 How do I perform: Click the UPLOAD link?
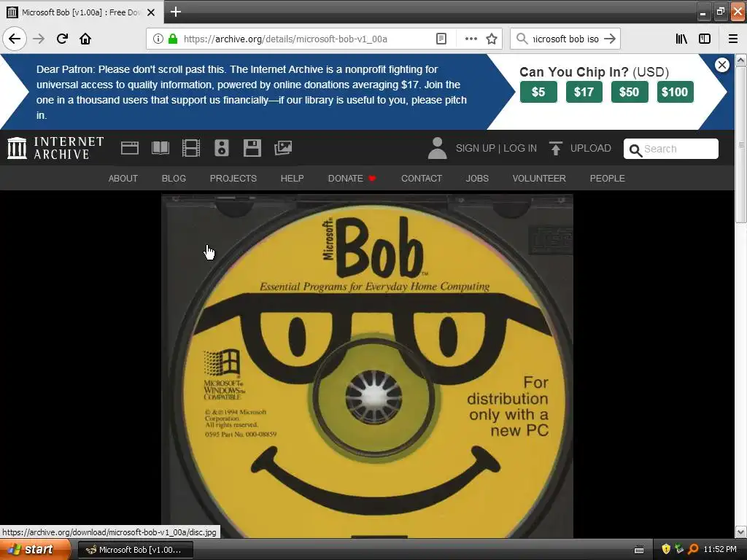[591, 149]
